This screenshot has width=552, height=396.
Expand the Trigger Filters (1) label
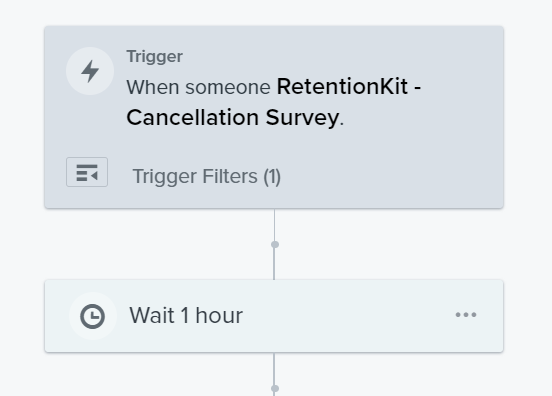(x=206, y=176)
